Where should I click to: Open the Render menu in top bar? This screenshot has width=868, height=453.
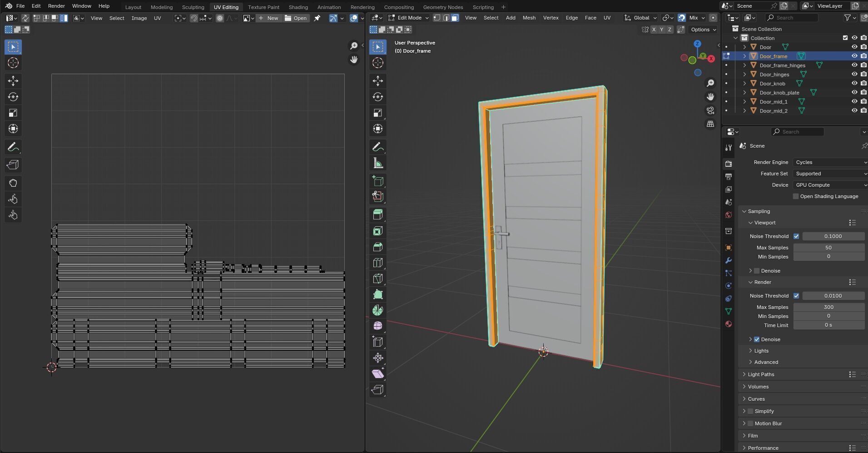tap(56, 6)
